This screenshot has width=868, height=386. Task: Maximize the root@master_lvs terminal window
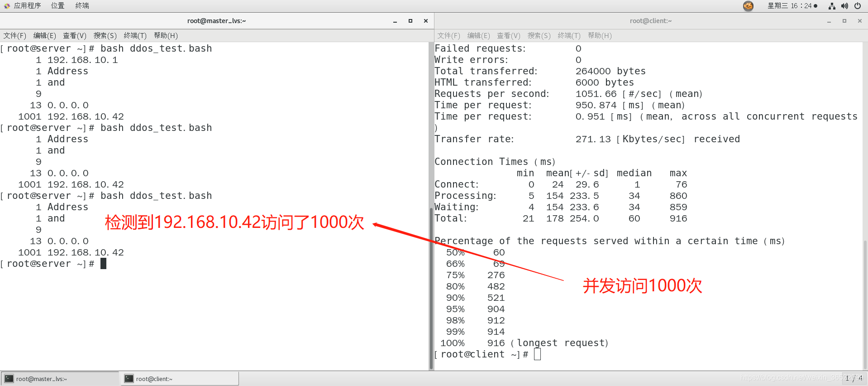click(x=410, y=21)
